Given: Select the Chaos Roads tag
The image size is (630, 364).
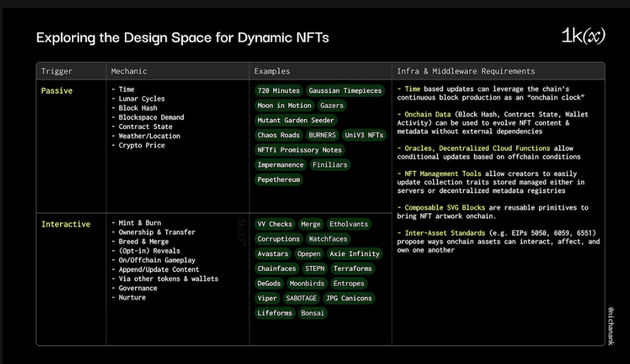Looking at the screenshot, I should [x=278, y=135].
